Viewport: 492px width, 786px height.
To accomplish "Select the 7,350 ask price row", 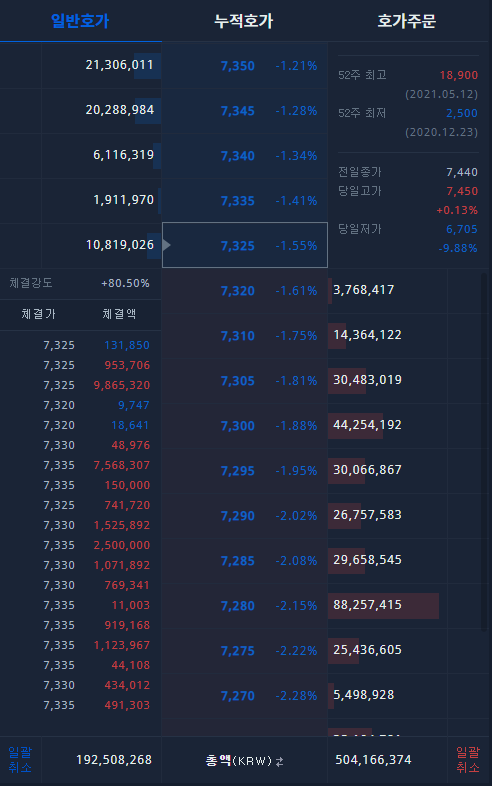I will tap(245, 66).
